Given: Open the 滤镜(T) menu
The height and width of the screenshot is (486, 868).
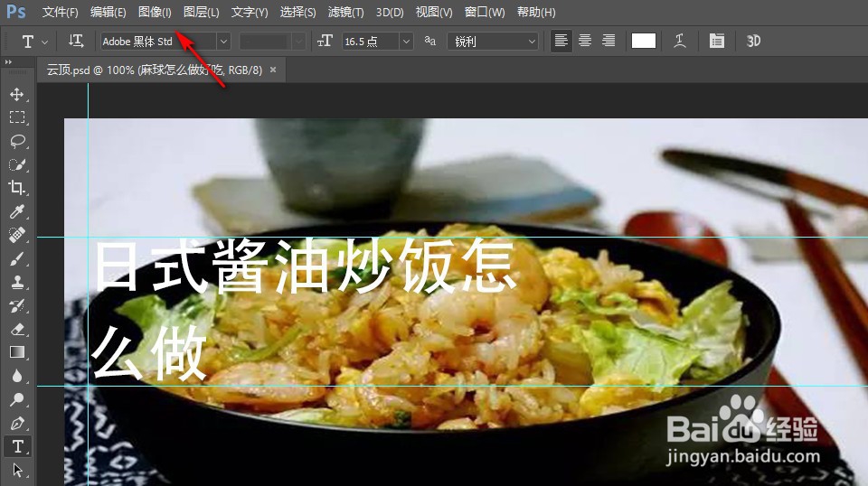Looking at the screenshot, I should (x=345, y=12).
